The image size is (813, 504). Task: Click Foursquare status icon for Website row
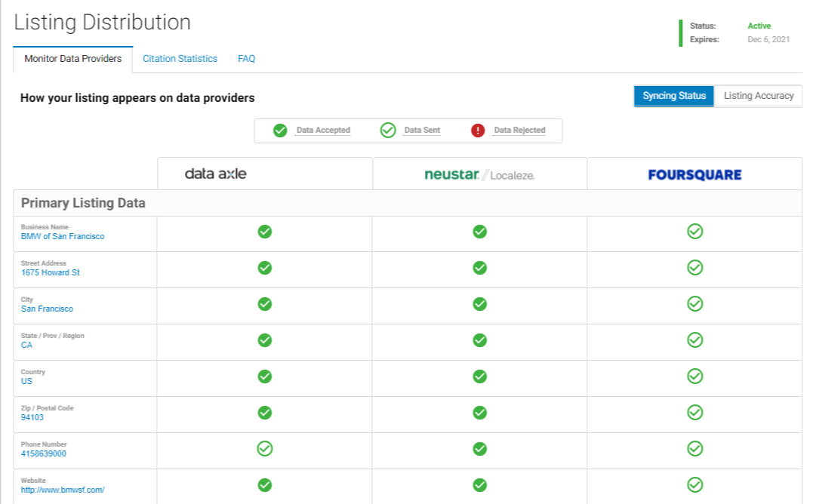694,485
